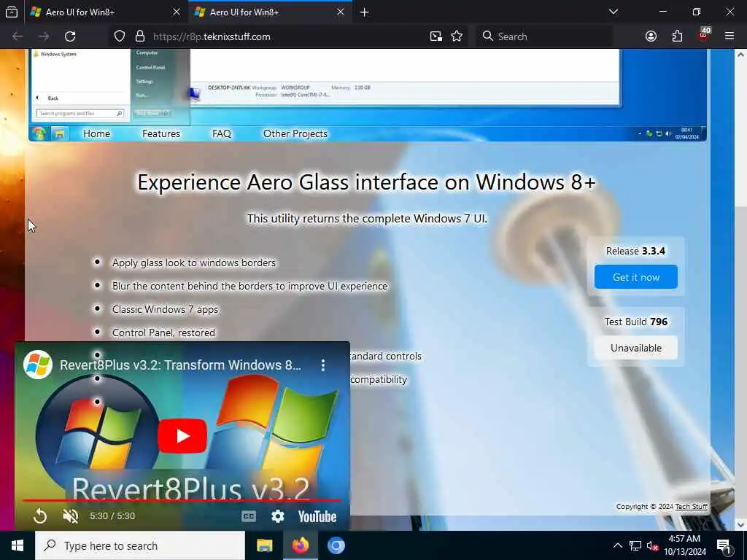The height and width of the screenshot is (560, 747).
Task: Open the uBlock extension icon with badge 40
Action: coord(704,35)
